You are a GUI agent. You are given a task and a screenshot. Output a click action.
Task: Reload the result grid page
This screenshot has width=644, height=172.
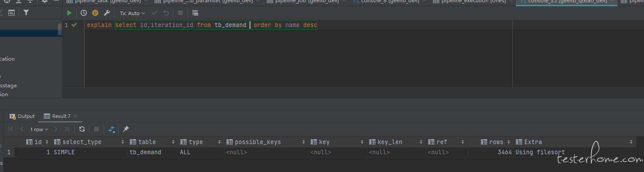(82, 129)
